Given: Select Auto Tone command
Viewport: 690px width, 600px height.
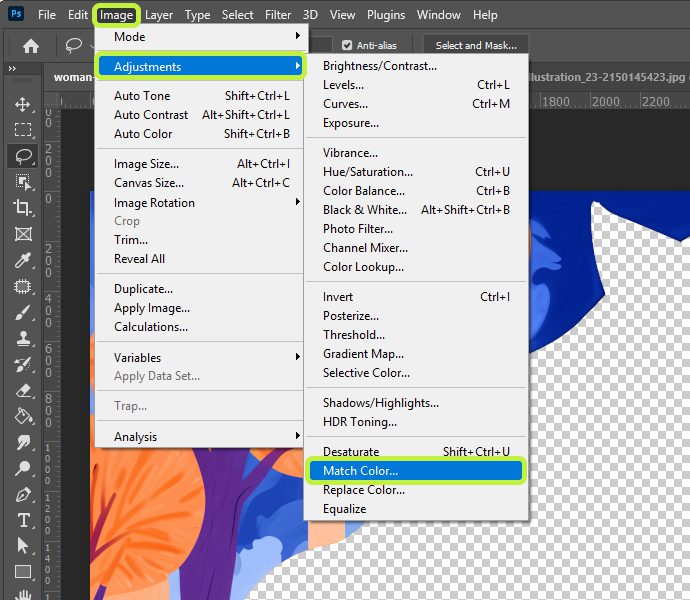Looking at the screenshot, I should pos(201,96).
